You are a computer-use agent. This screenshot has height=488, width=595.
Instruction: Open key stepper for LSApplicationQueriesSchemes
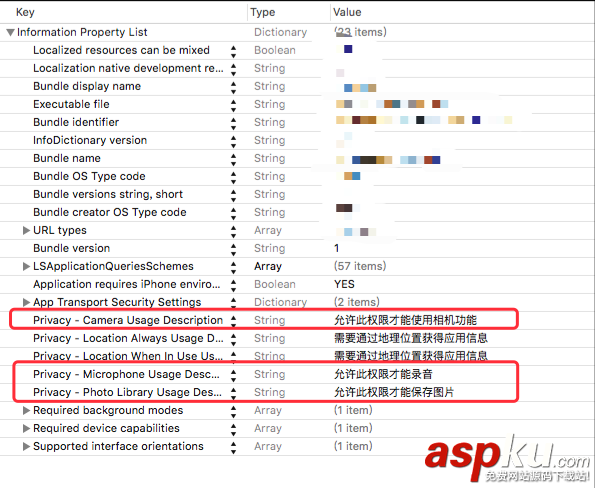coord(233,267)
